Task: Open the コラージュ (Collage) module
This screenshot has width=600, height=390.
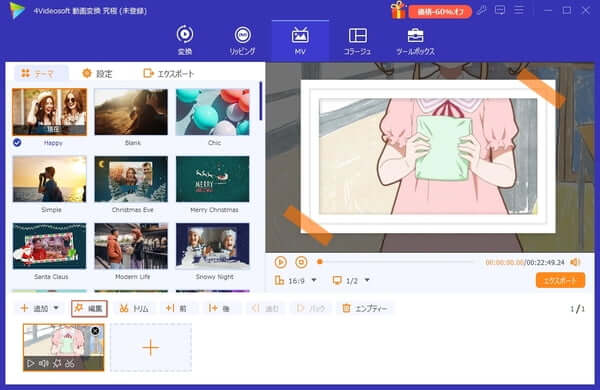Action: pos(357,40)
